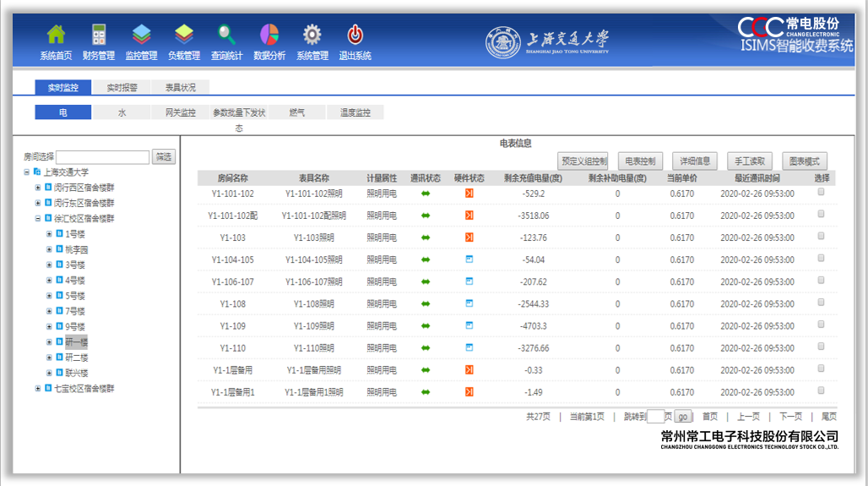Expand the 七宝校区宿舍楼群 tree node
This screenshot has height=486, width=868.
coord(38,389)
